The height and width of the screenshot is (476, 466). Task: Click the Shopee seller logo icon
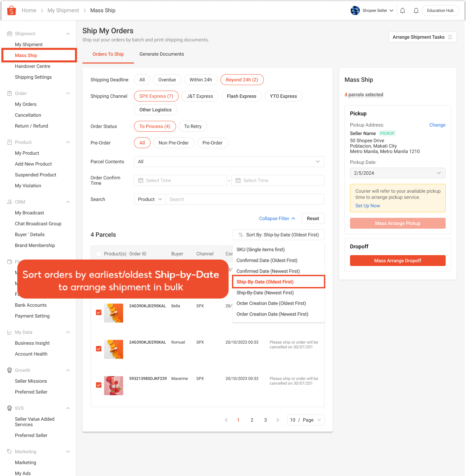click(x=355, y=11)
